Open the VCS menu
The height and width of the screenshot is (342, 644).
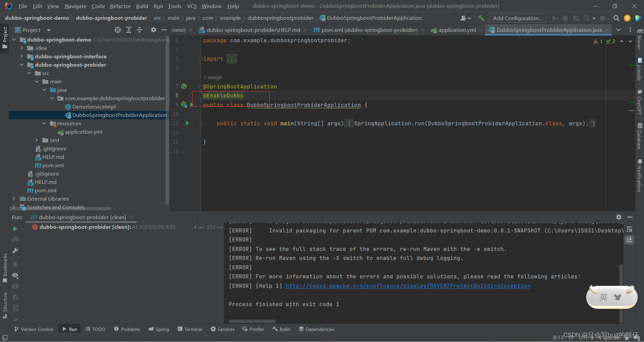[x=192, y=6]
